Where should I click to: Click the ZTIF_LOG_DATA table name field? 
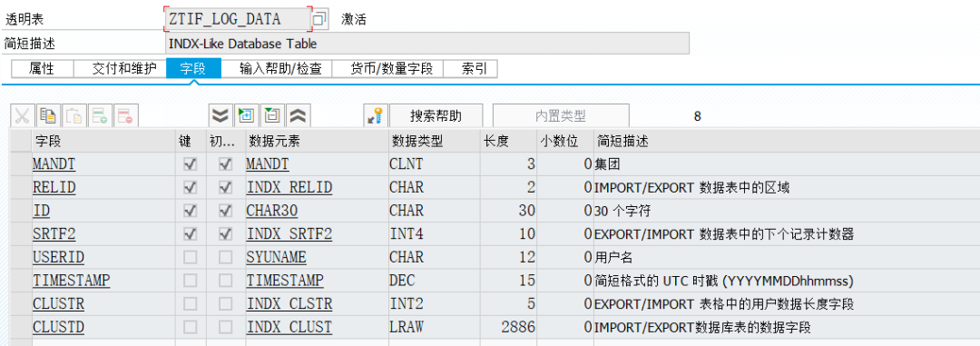pos(237,19)
